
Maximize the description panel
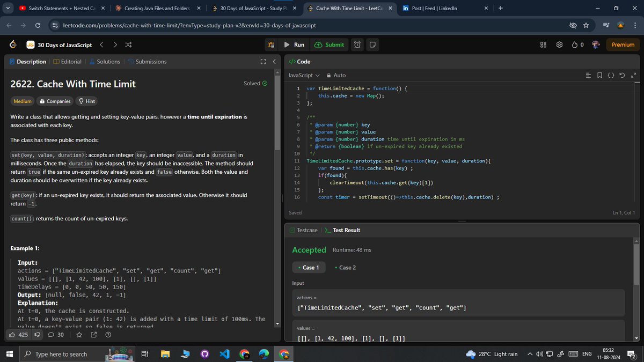263,62
